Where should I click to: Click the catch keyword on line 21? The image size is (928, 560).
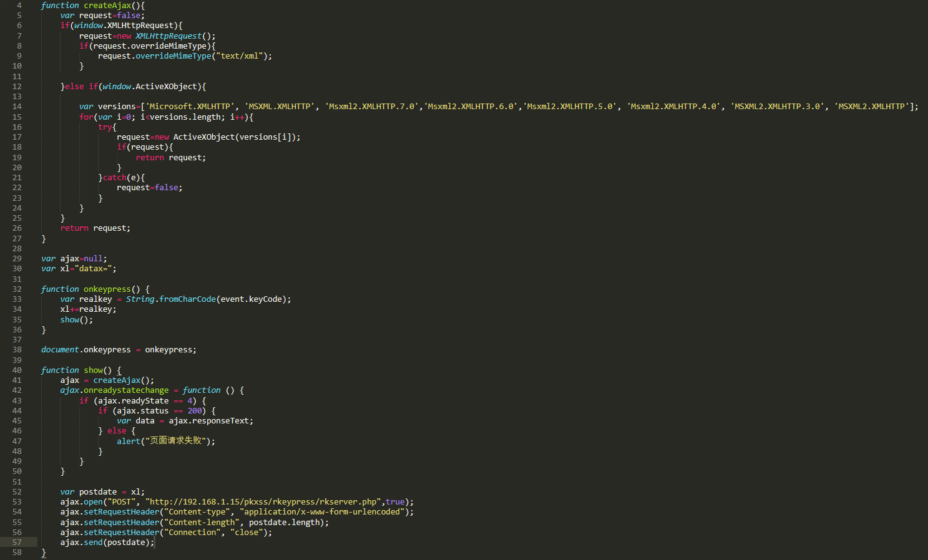(114, 178)
